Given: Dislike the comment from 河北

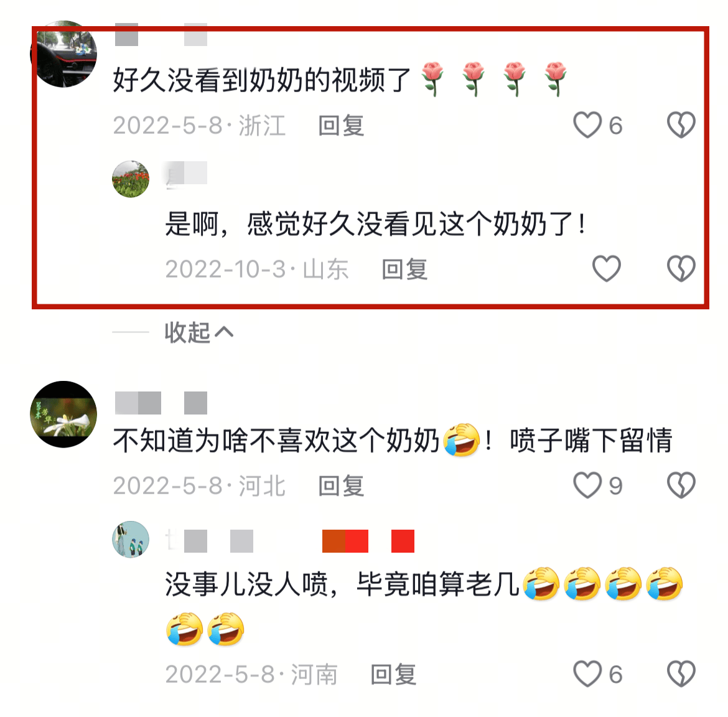Looking at the screenshot, I should tap(681, 485).
